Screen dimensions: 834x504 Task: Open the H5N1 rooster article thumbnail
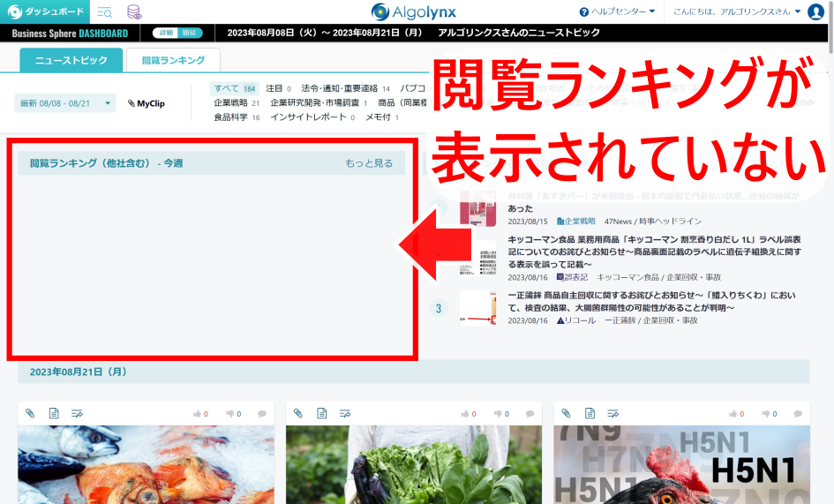[681, 465]
